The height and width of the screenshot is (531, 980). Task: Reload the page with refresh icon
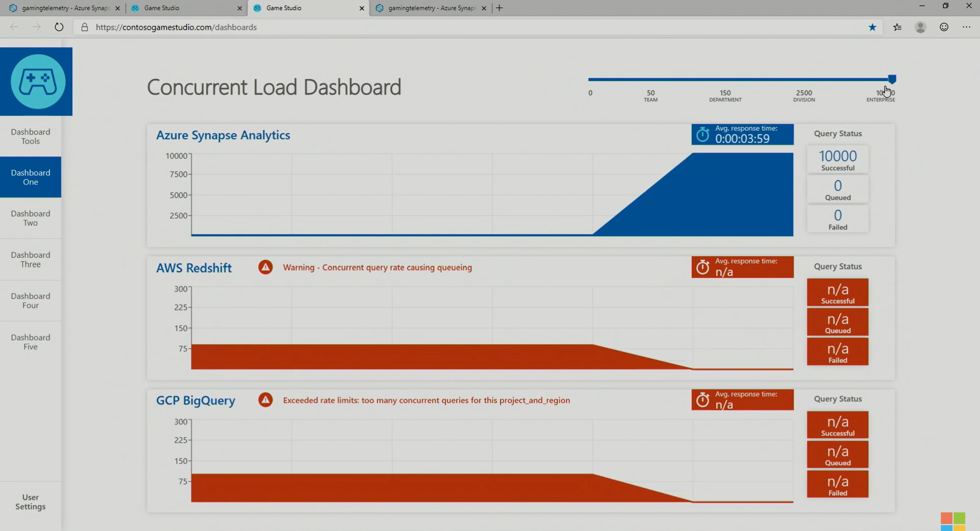point(59,27)
